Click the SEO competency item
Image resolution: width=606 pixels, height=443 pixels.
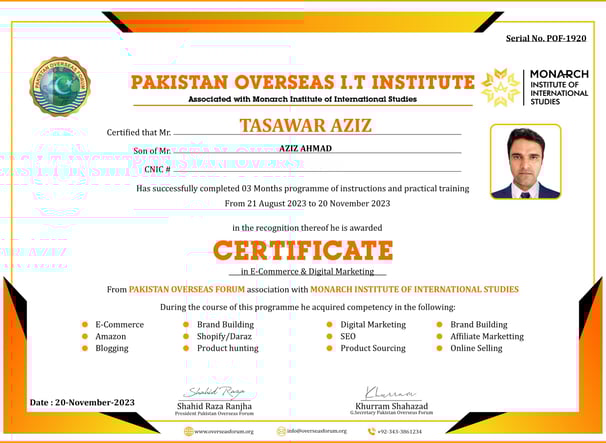[348, 337]
